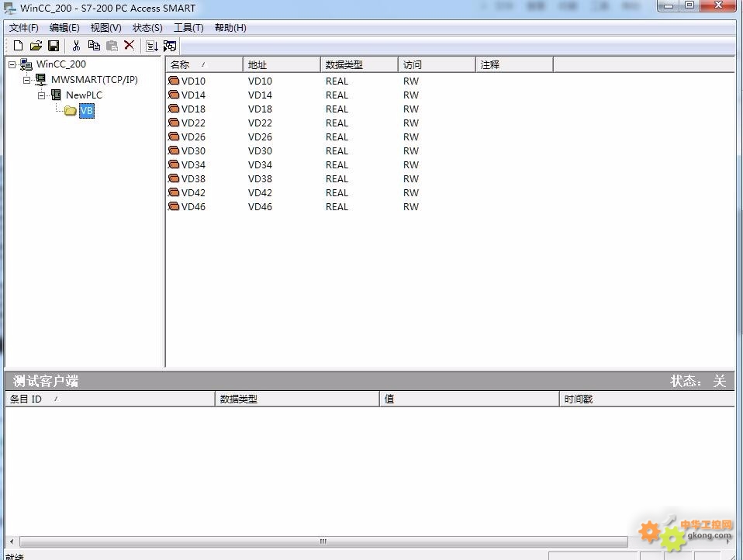Open the 工具(T) menu
The width and height of the screenshot is (743, 560).
pos(188,27)
